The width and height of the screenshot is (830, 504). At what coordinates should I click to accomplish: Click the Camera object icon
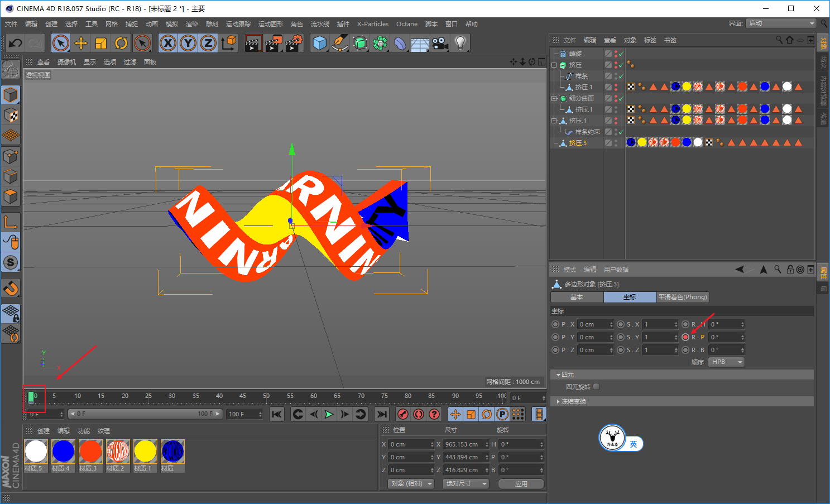pos(440,43)
